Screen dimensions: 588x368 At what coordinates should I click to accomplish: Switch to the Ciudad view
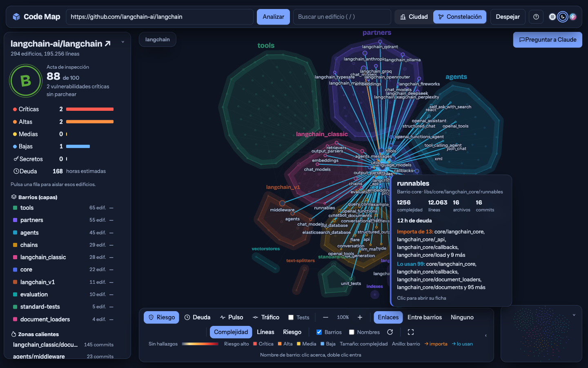pos(414,17)
